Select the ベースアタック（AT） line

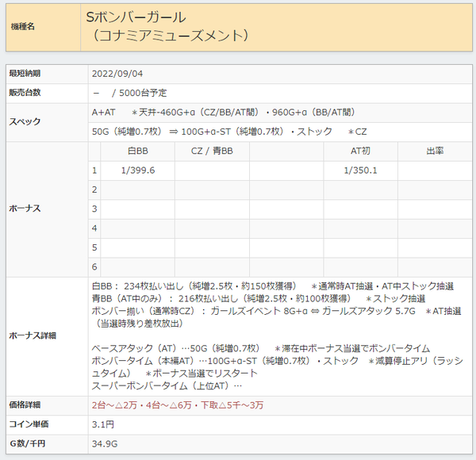point(261,348)
